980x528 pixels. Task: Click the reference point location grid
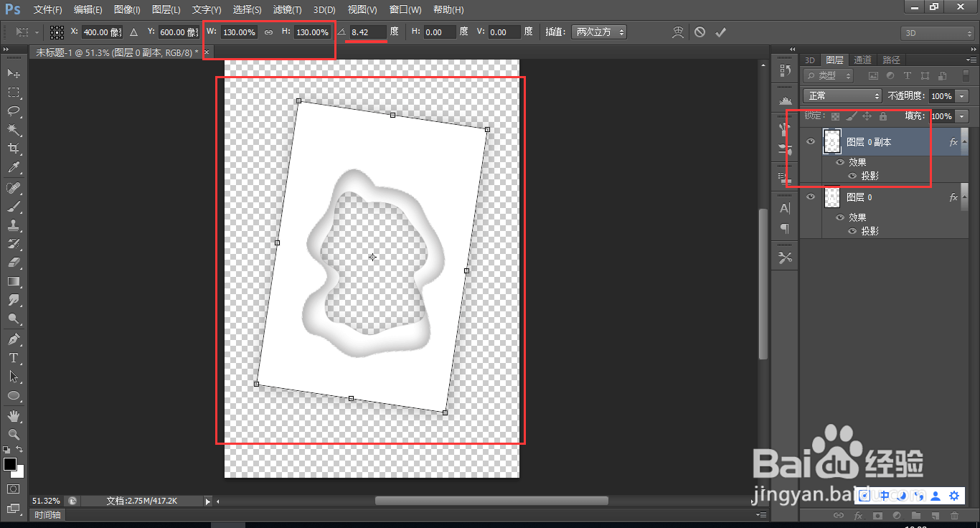pyautogui.click(x=57, y=32)
